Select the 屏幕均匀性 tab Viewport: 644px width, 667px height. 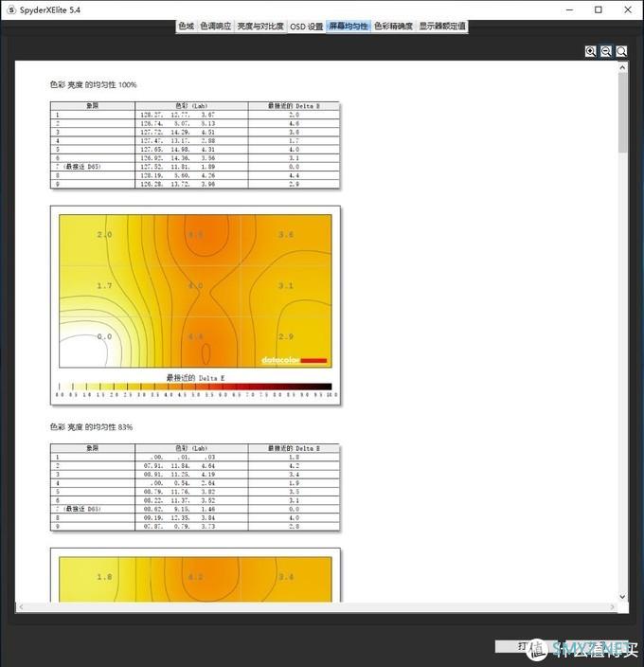coord(348,27)
